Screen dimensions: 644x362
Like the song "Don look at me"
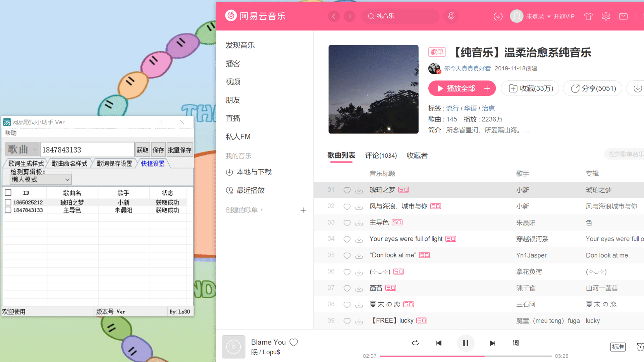coord(347,255)
